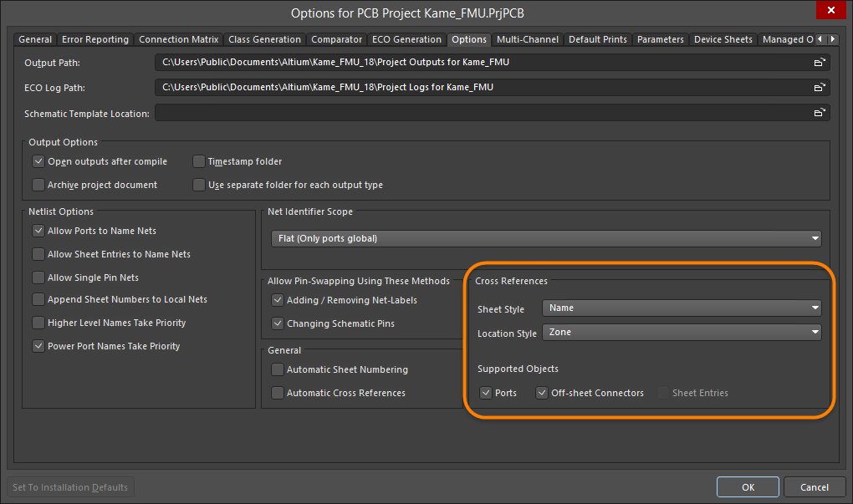The image size is (853, 504).
Task: Toggle Off-sheet Connectors checkbox
Action: coord(542,393)
